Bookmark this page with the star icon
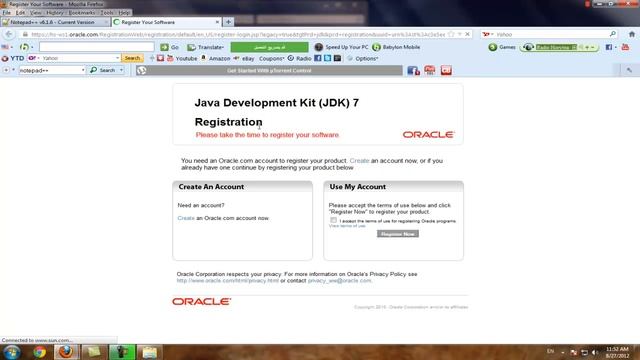 pos(451,34)
